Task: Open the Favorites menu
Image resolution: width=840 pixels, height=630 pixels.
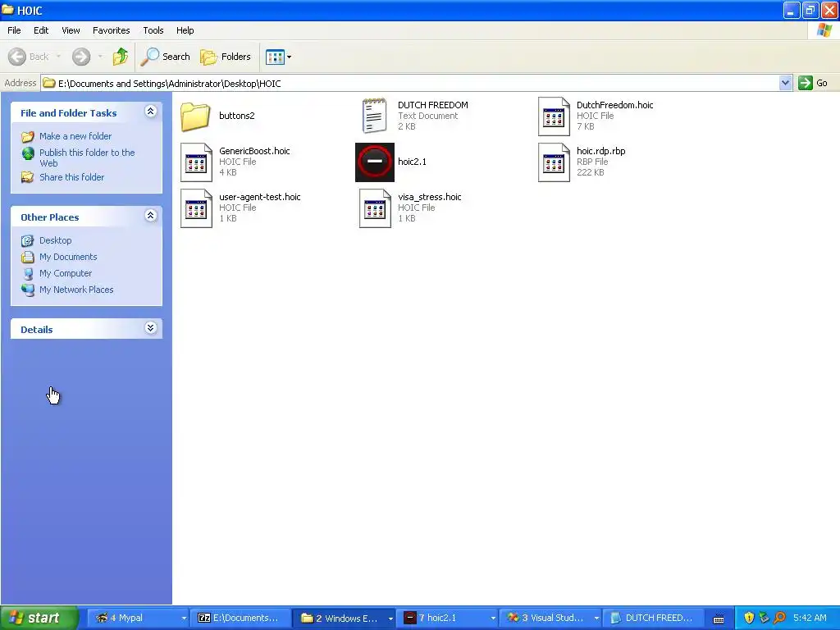Action: pos(111,30)
